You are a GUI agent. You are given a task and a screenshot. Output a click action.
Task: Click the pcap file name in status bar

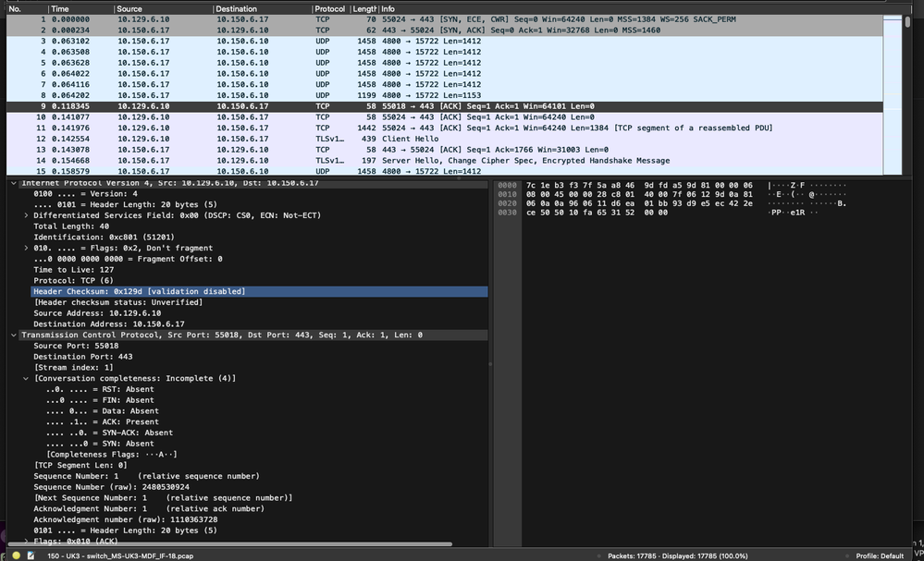120,555
